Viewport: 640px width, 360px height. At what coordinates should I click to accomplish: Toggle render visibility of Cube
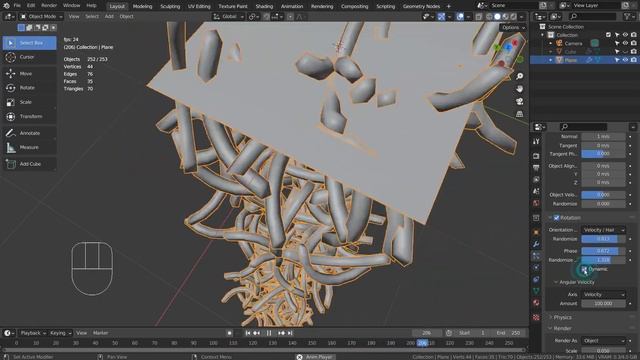coord(633,52)
